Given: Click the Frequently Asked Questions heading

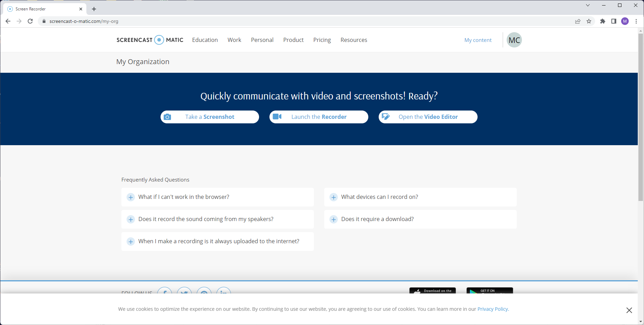Looking at the screenshot, I should [x=155, y=179].
